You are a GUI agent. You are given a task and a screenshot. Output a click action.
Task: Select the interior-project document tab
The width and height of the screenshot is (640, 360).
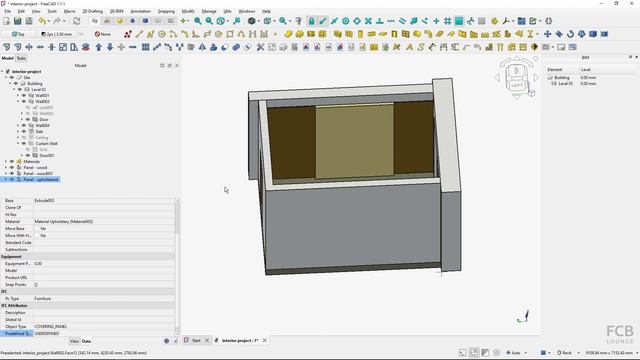pyautogui.click(x=240, y=340)
